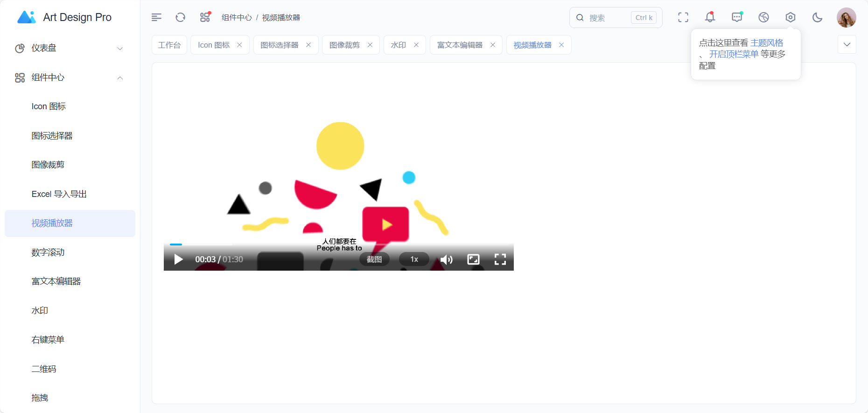
Task: Open the notification bell
Action: (710, 17)
